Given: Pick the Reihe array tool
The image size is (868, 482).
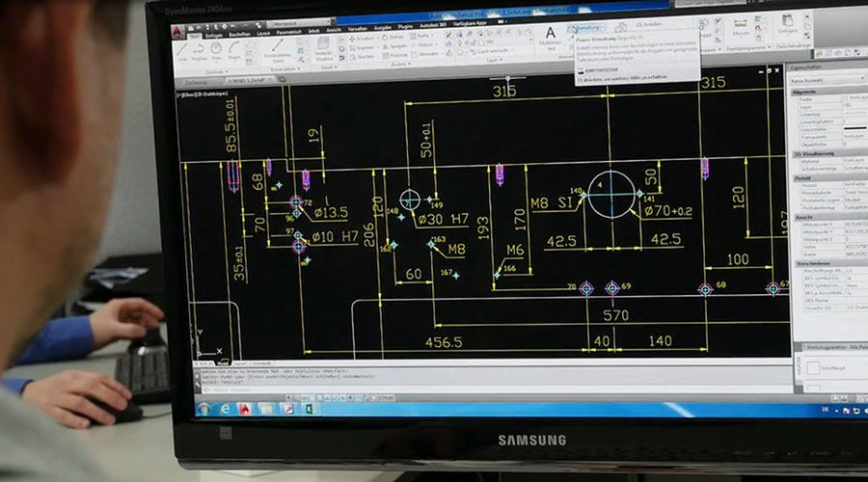Looking at the screenshot, I should coord(421,37).
